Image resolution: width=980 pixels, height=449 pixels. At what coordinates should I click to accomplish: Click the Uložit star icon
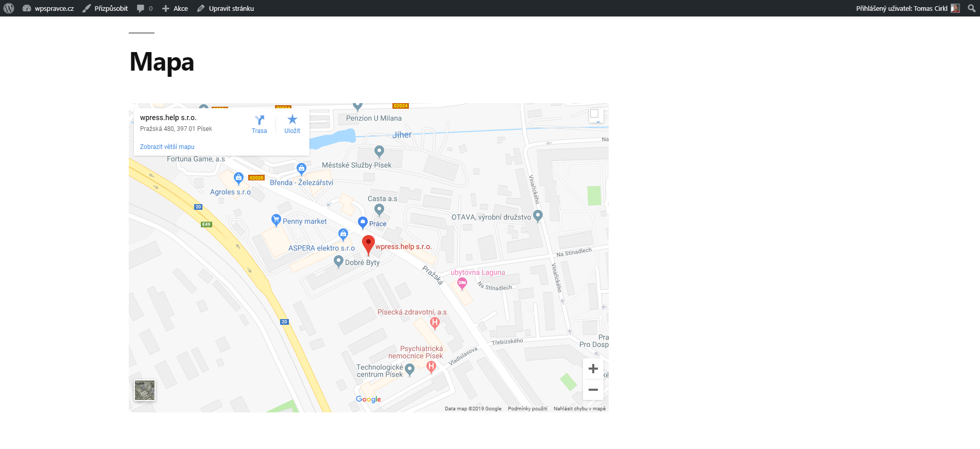293,120
